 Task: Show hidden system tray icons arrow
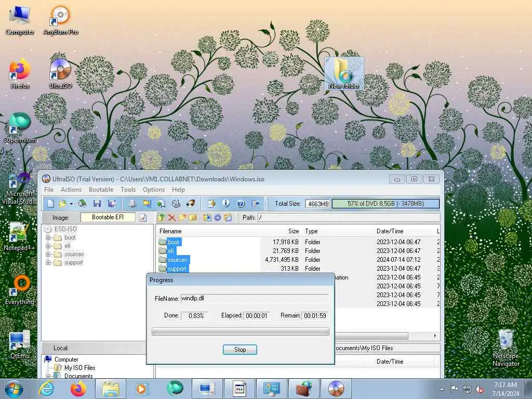[x=442, y=389]
